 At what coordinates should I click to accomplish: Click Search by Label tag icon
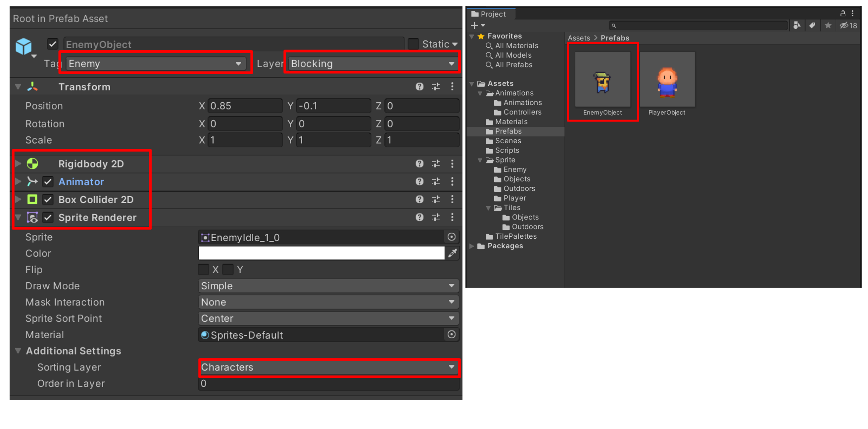click(x=812, y=25)
